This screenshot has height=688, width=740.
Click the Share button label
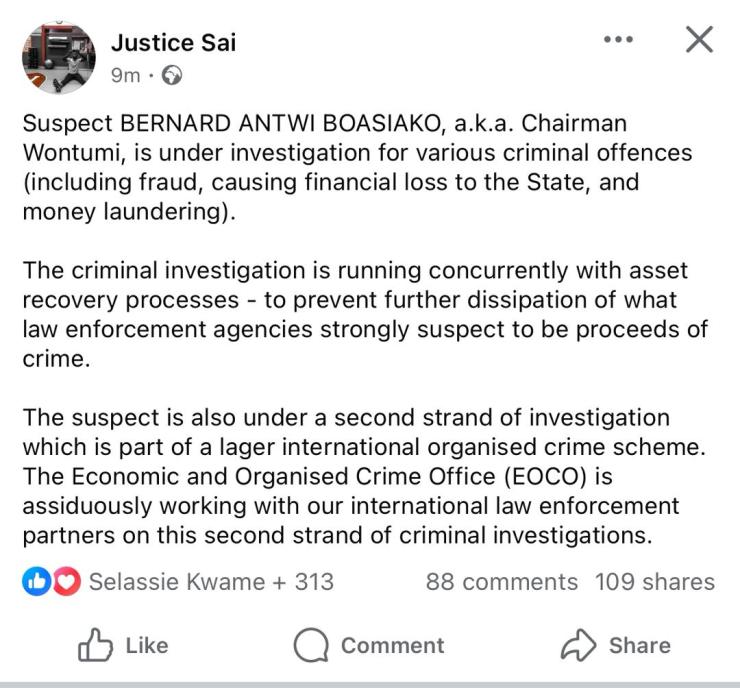point(639,646)
